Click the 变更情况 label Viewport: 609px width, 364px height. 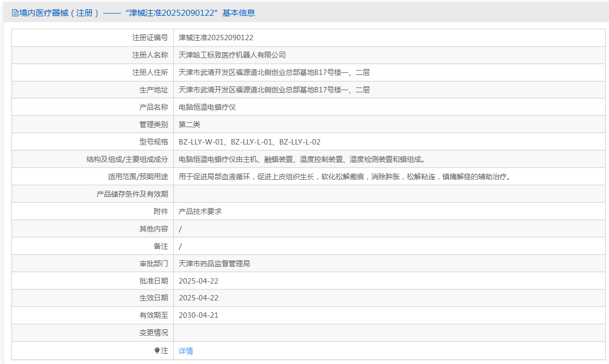(x=154, y=333)
